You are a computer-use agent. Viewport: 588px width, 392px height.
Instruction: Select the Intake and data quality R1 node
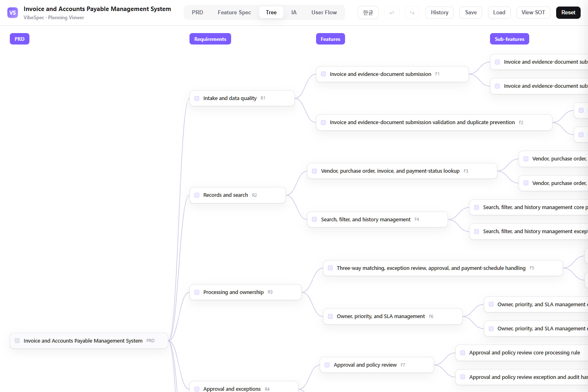coord(242,98)
